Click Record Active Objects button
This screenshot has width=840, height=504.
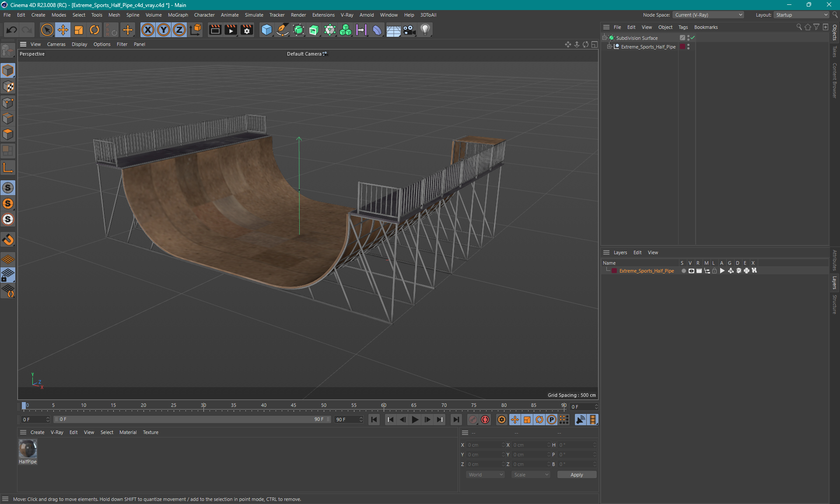472,420
